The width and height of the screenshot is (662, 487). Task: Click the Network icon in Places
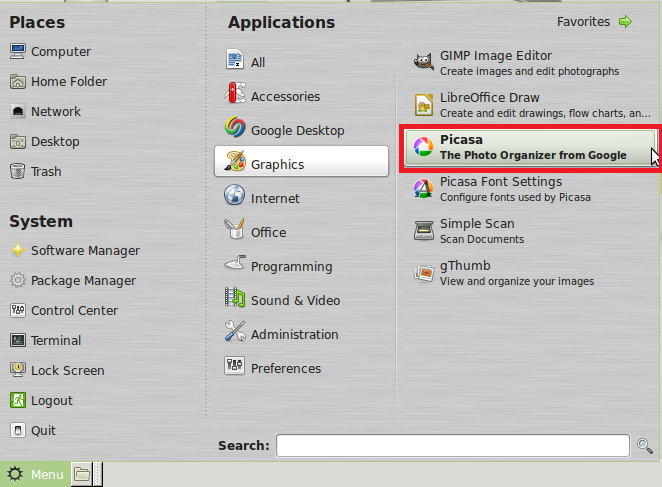pos(18,112)
